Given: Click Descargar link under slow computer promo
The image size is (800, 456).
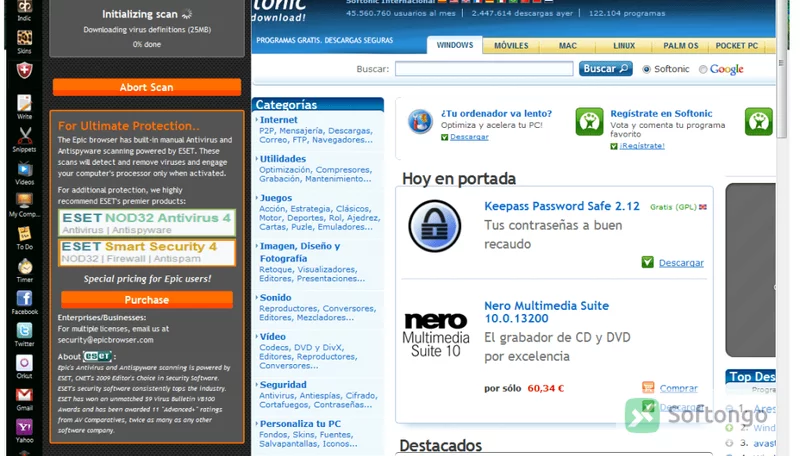Looking at the screenshot, I should (469, 137).
